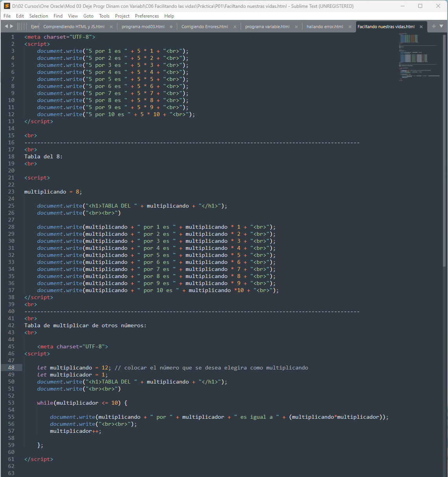Click '5 por 1 es' line 3

113,51
